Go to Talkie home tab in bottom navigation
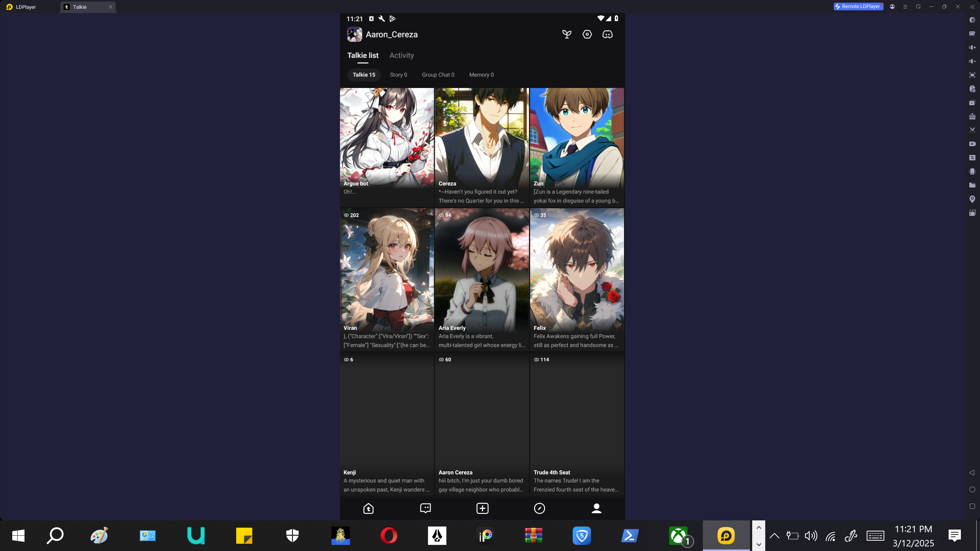The image size is (980, 551). (x=368, y=508)
